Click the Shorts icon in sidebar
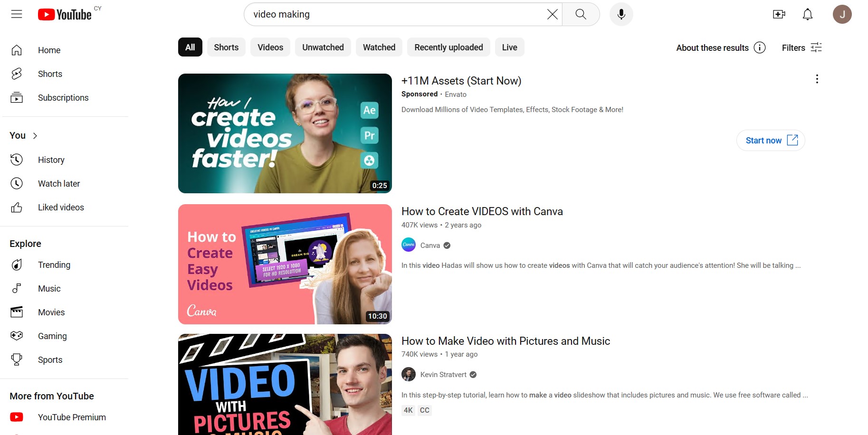Viewport: 868px width, 435px height. pos(17,74)
